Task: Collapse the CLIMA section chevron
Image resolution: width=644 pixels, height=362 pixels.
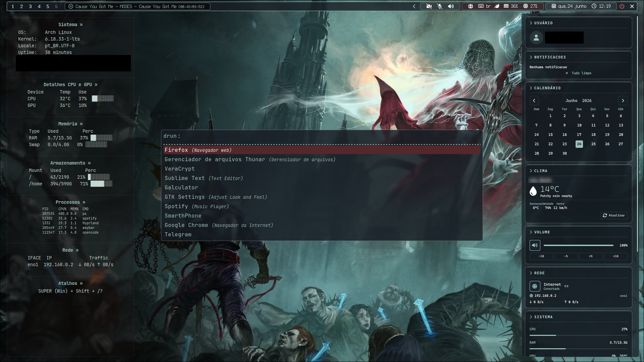Action: (x=531, y=171)
